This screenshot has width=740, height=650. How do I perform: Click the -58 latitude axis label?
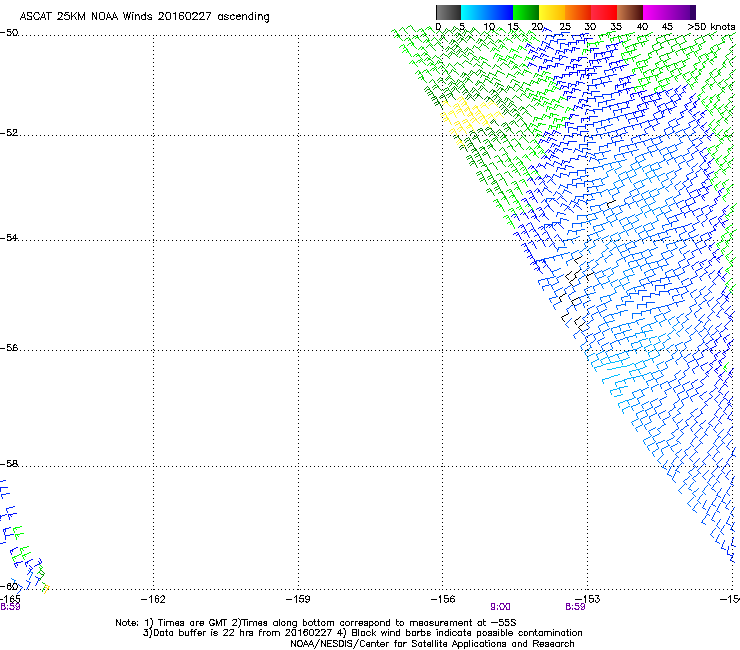point(9,464)
